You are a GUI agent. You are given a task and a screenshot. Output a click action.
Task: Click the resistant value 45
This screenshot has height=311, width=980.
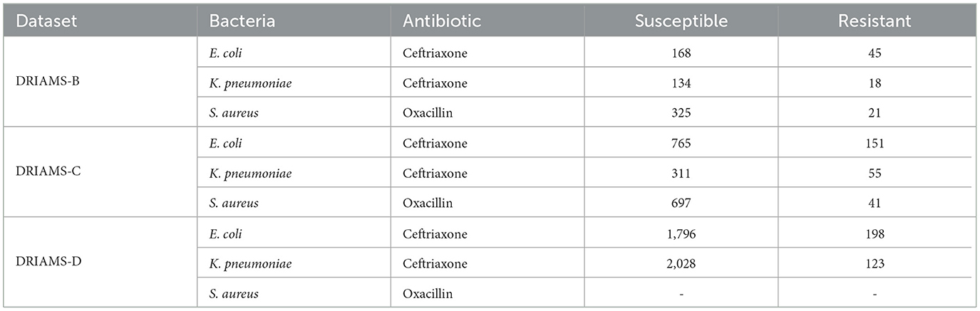pyautogui.click(x=875, y=53)
